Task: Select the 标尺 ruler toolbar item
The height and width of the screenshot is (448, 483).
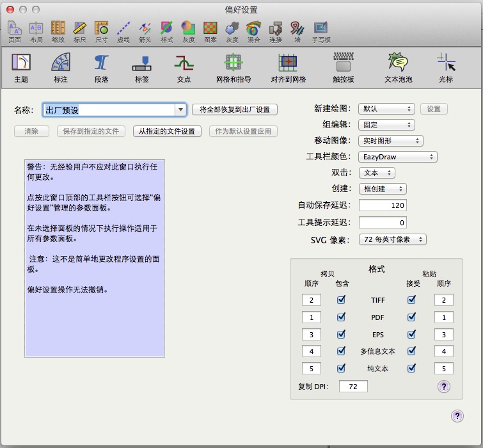Action: [79, 31]
